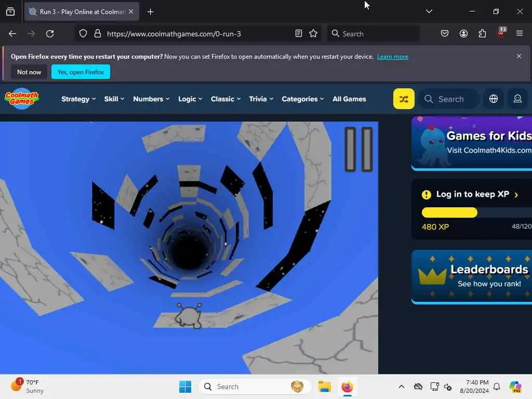Click the Firefox back arrow

[x=12, y=34]
